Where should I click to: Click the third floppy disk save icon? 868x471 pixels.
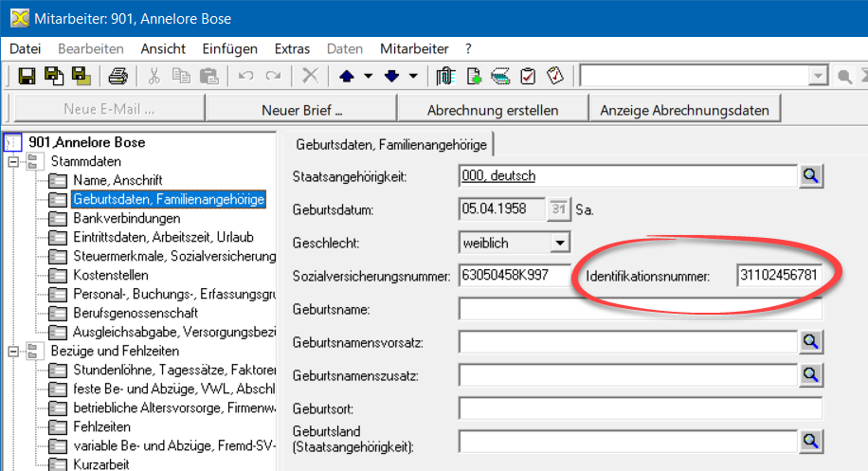pyautogui.click(x=81, y=76)
